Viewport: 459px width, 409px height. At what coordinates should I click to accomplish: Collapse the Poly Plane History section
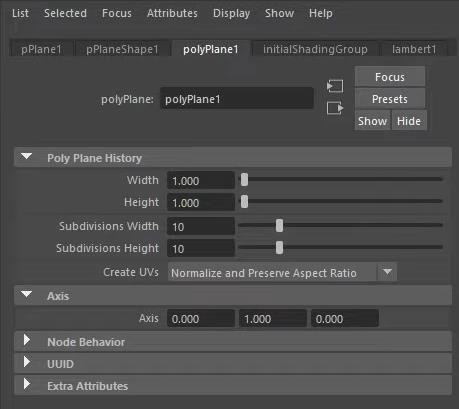(26, 156)
